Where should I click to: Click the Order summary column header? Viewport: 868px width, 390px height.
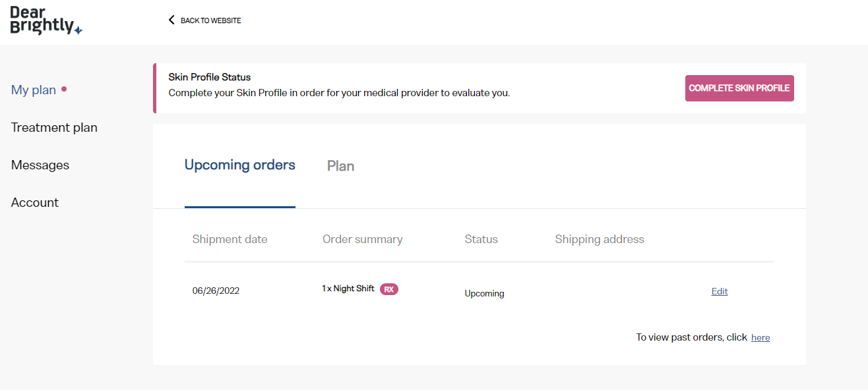tap(363, 239)
